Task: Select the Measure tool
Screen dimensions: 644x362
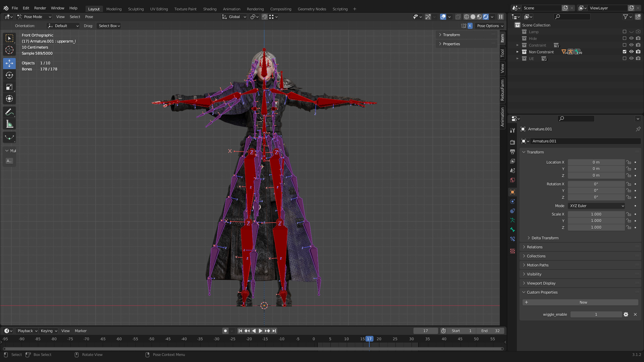Action: (9, 124)
